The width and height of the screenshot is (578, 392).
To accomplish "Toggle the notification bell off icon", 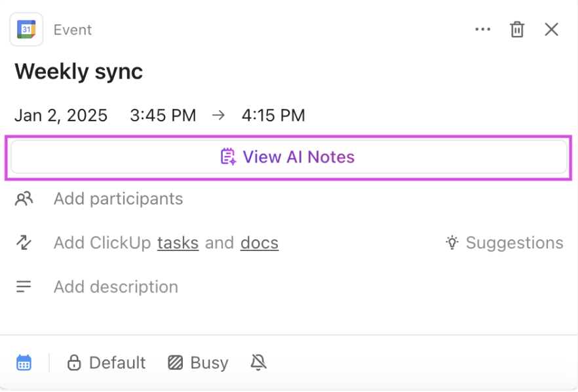I will tap(258, 363).
